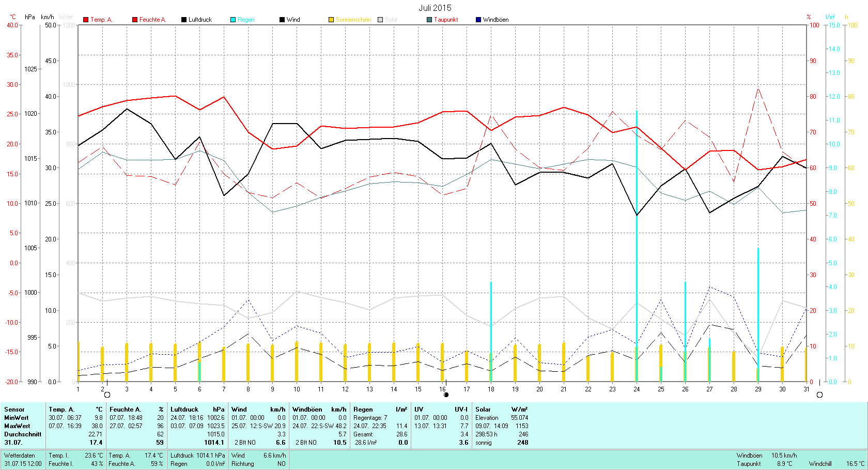
Task: Click the cyan rain bar on day 18
Action: pyautogui.click(x=491, y=331)
